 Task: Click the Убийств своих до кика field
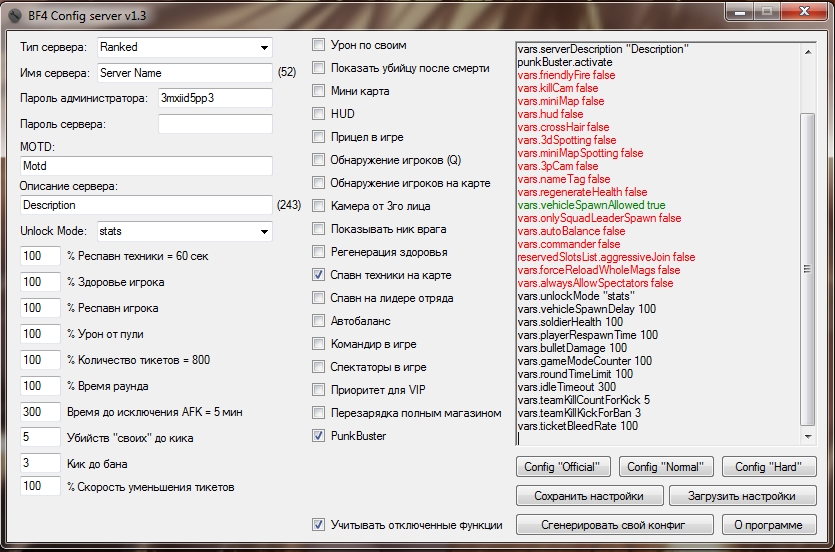pyautogui.click(x=40, y=438)
